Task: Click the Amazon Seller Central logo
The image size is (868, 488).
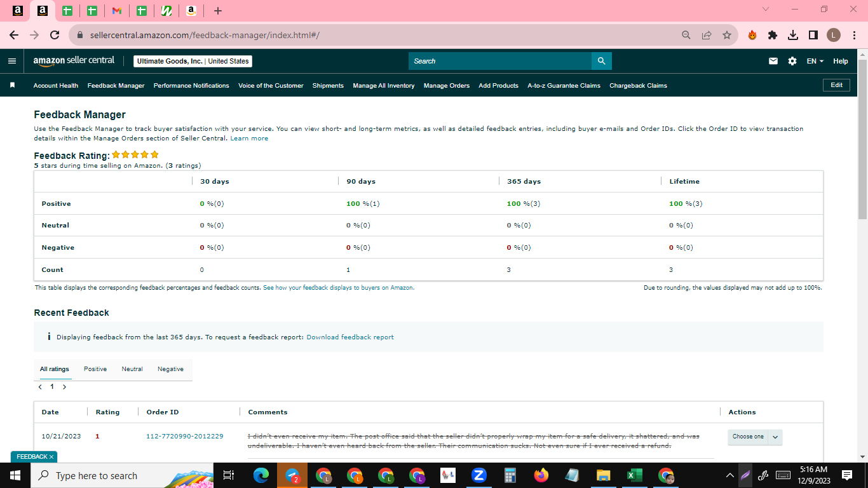Action: (74, 60)
